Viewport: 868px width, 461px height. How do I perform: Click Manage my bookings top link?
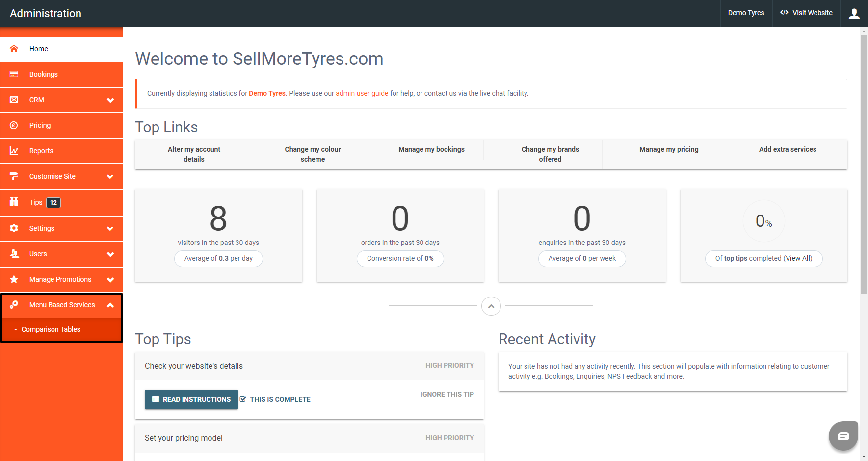pyautogui.click(x=431, y=149)
